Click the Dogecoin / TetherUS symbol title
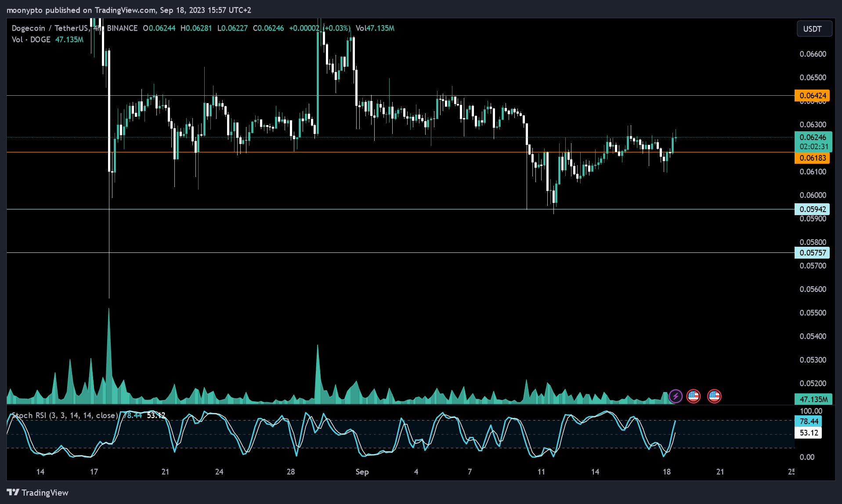 [x=50, y=29]
